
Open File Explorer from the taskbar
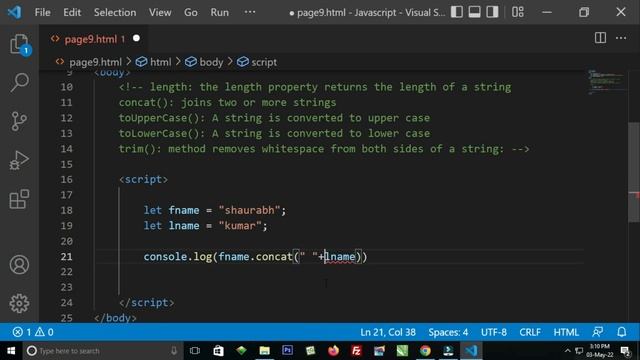pos(264,350)
